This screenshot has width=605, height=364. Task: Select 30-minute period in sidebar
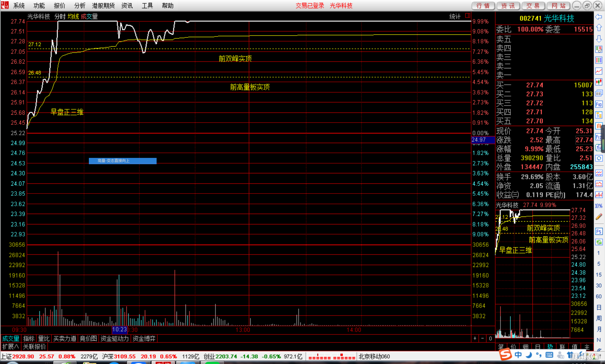(598, 285)
